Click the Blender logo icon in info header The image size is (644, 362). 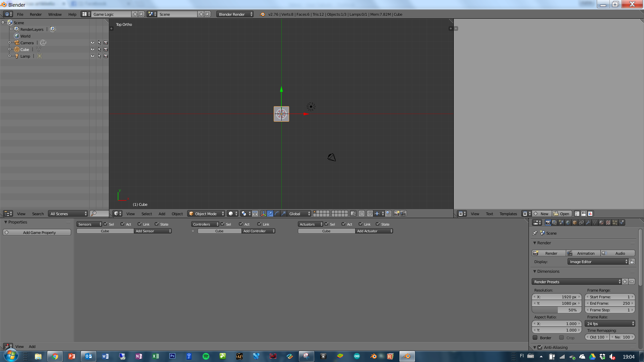[x=262, y=14]
